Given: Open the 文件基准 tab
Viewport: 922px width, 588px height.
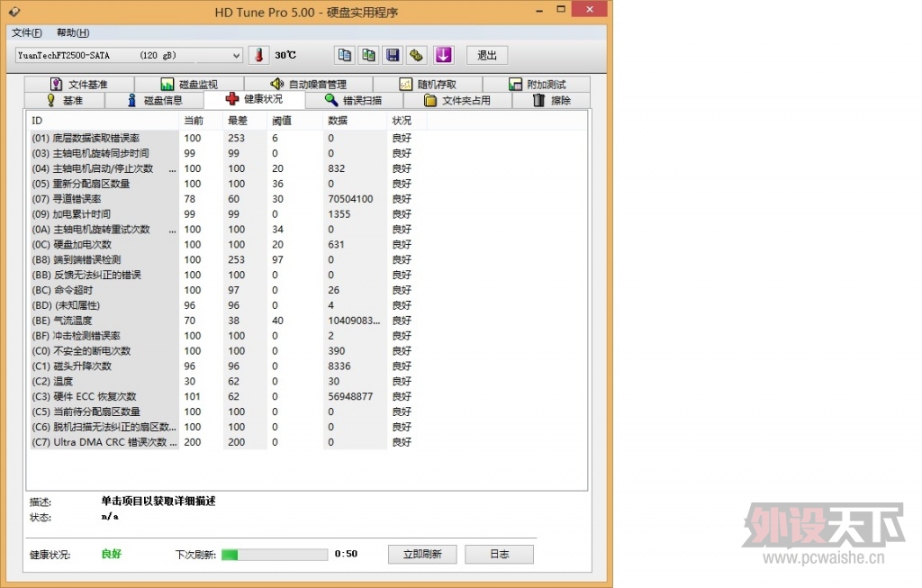Looking at the screenshot, I should coord(79,84).
